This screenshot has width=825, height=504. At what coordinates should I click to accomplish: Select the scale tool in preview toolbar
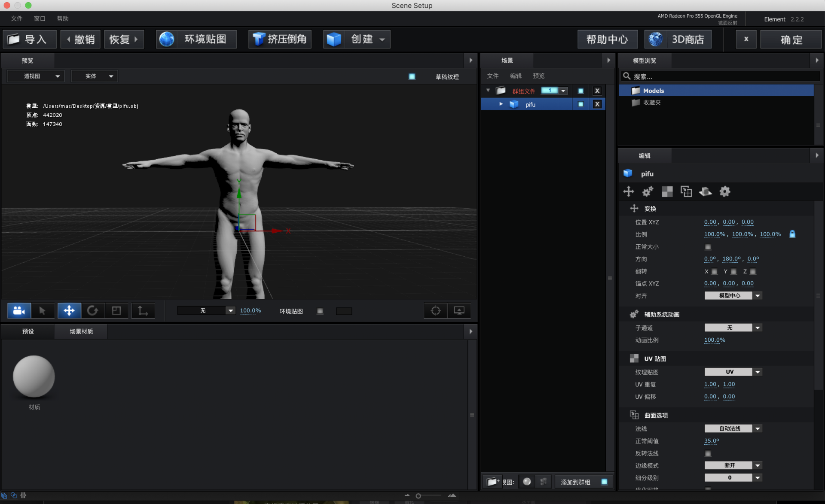116,310
